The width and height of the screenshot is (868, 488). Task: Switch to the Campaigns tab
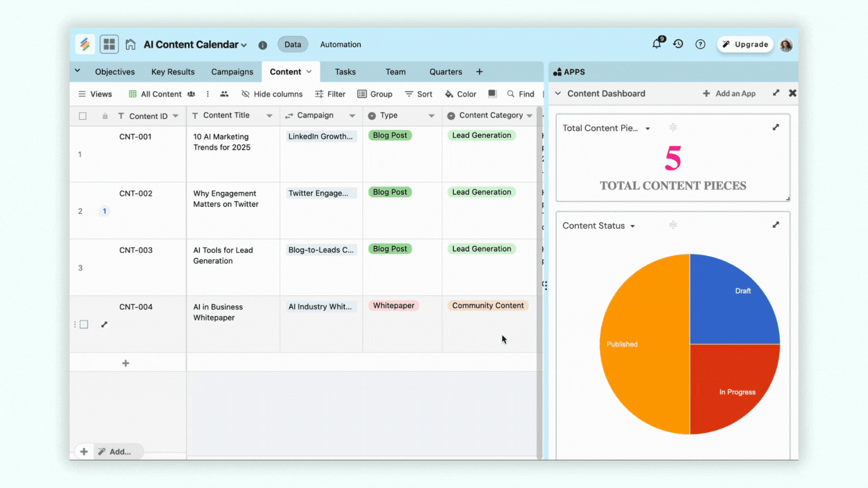[x=232, y=72]
